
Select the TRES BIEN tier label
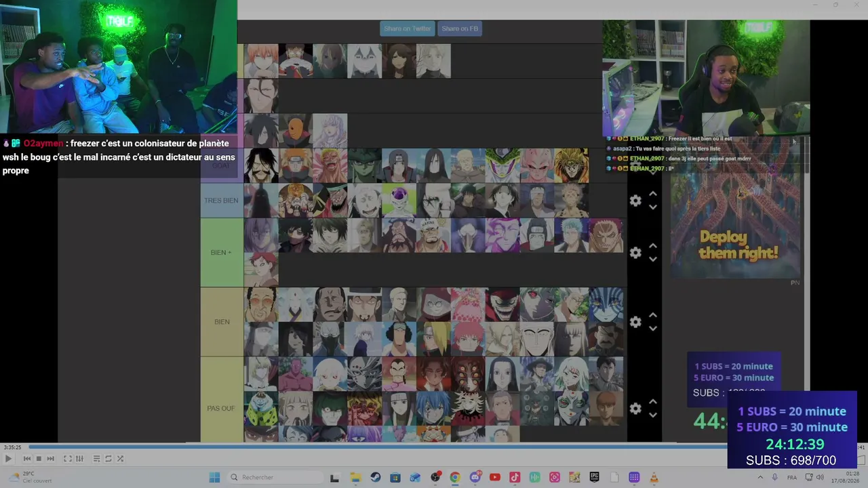coord(222,201)
